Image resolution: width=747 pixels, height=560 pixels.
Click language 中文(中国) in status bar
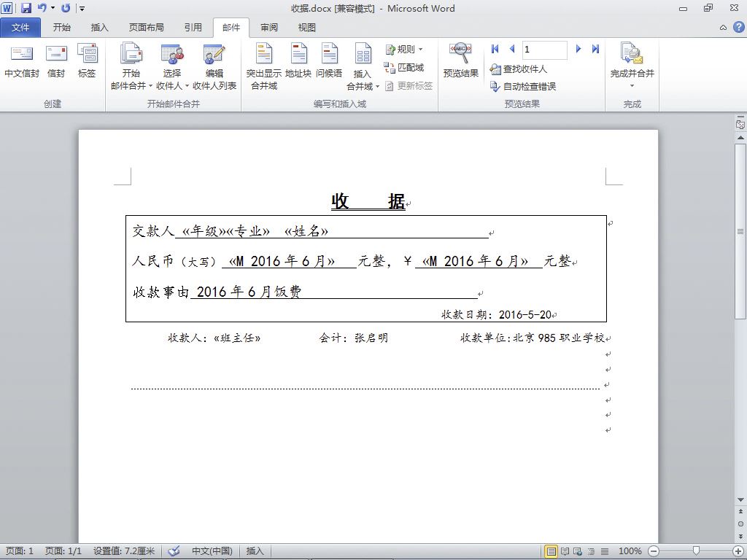click(212, 551)
